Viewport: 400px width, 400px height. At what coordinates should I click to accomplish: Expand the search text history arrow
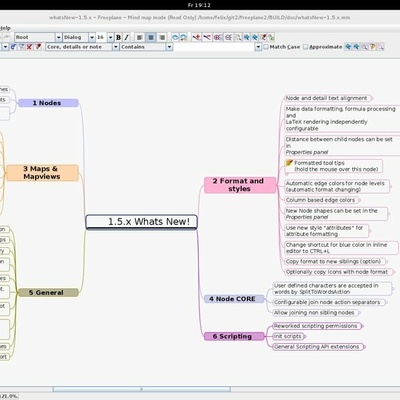point(258,47)
